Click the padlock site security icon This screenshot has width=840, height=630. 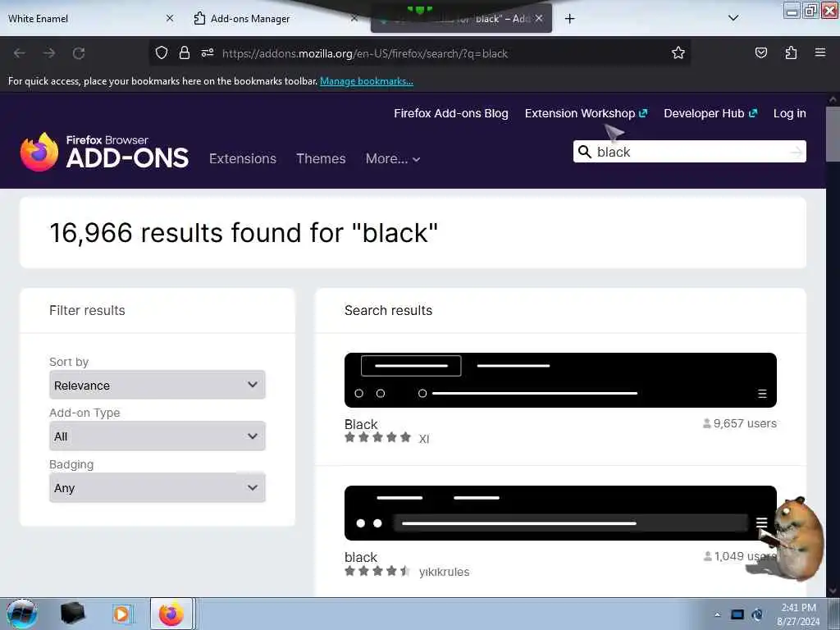click(185, 52)
